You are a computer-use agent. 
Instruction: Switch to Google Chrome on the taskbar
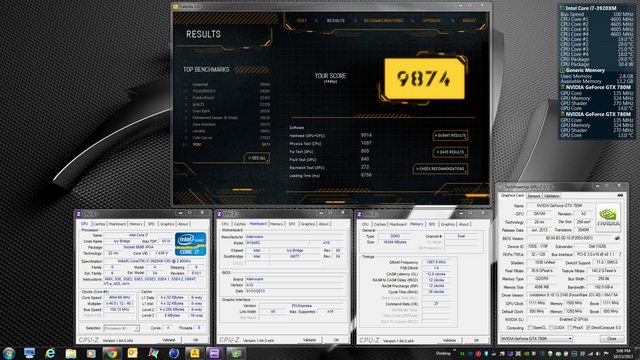tap(112, 353)
